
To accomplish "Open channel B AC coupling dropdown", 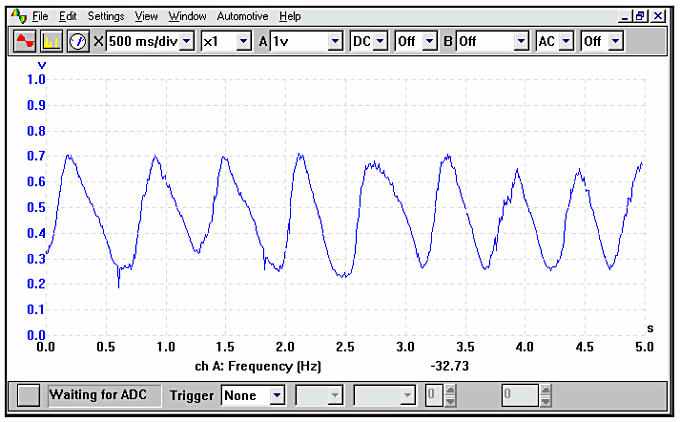I will pyautogui.click(x=566, y=41).
